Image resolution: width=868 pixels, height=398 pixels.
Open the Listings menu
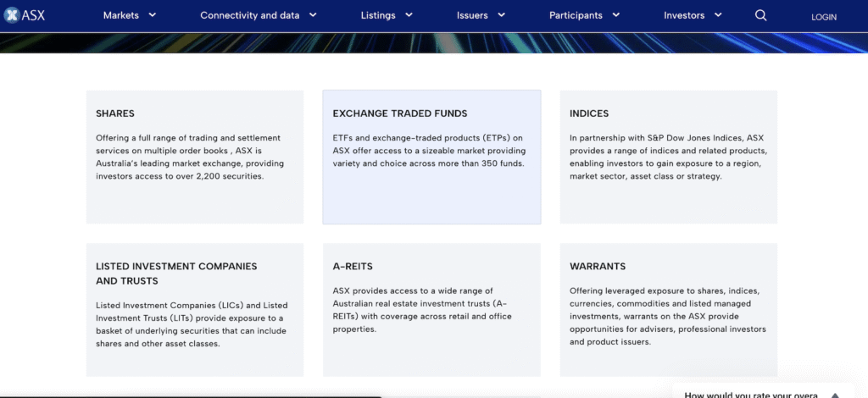pos(378,15)
